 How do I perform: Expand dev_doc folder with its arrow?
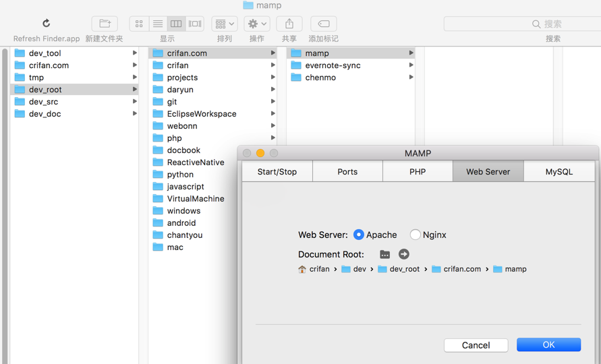coord(134,113)
